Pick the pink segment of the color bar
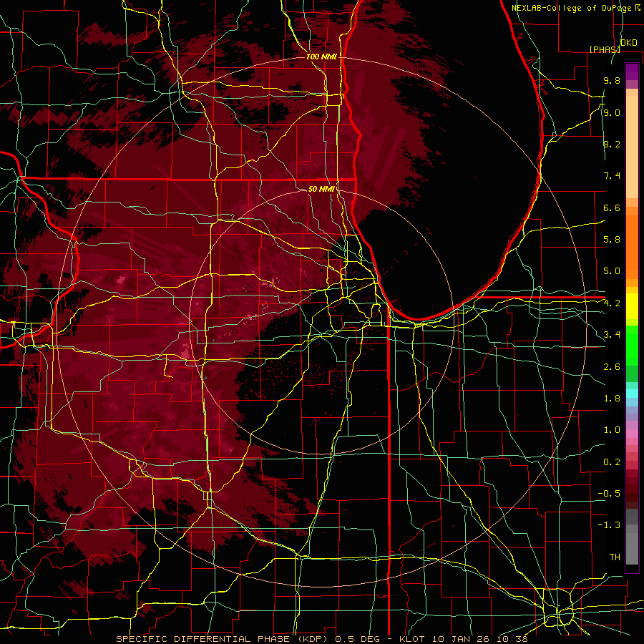The image size is (644, 644). [632, 434]
